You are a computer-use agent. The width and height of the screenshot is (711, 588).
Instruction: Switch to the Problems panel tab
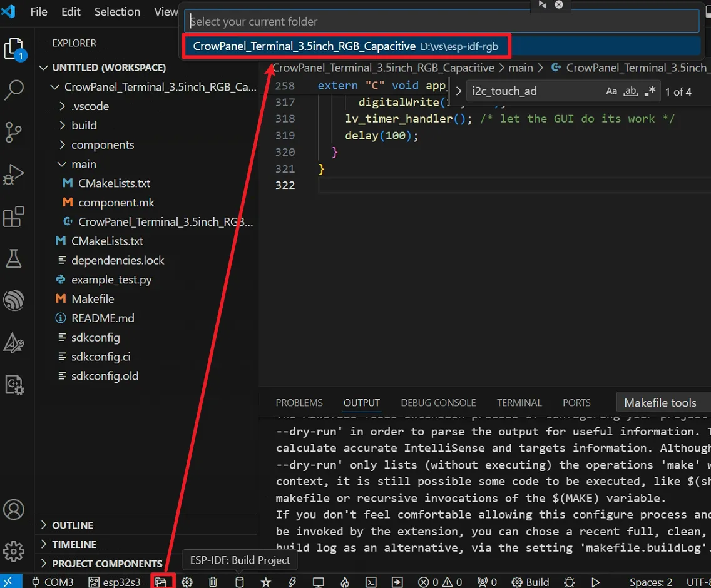point(299,403)
